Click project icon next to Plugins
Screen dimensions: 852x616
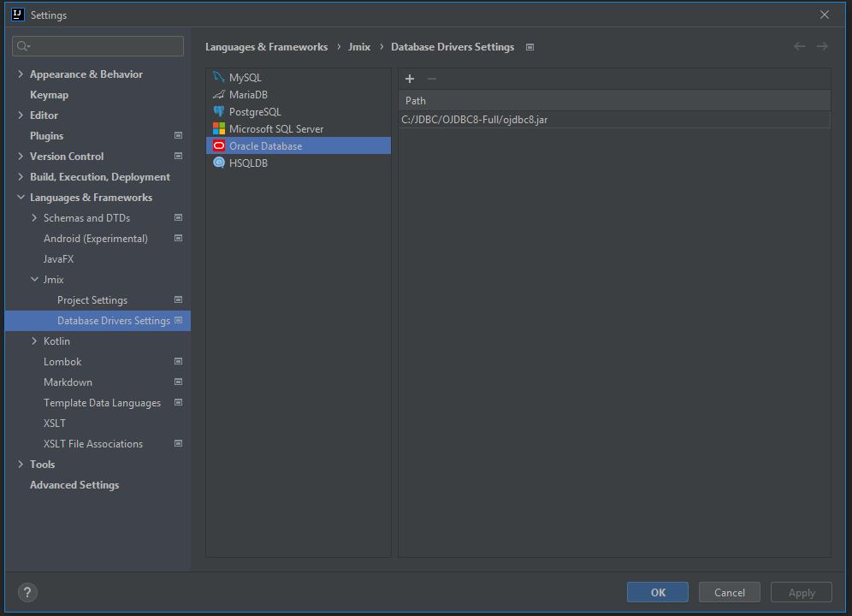178,135
